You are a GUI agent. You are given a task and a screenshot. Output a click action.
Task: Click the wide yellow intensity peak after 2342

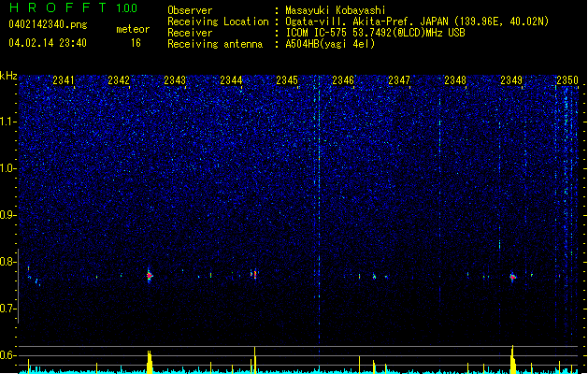click(150, 362)
